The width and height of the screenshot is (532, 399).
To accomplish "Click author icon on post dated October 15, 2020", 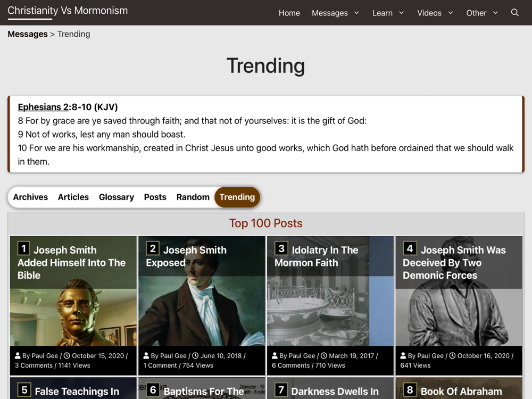I will pyautogui.click(x=18, y=355).
